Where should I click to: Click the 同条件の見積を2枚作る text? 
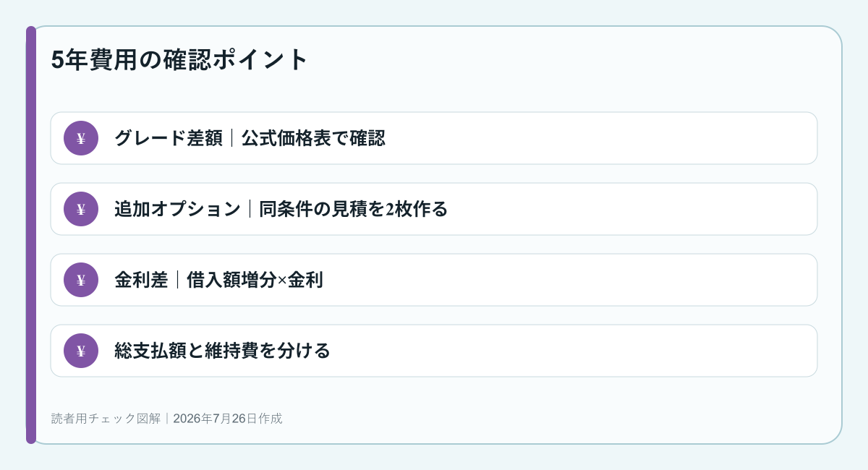[x=354, y=209]
